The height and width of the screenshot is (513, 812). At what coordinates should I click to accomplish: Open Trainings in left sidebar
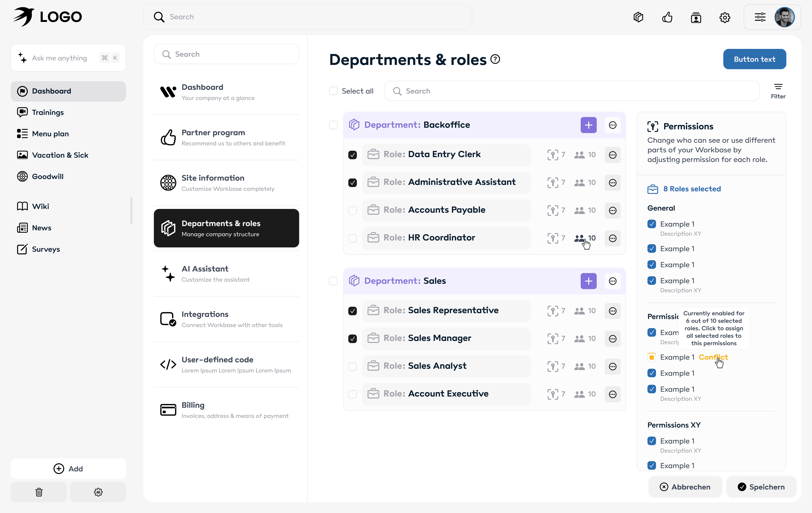[x=48, y=112]
